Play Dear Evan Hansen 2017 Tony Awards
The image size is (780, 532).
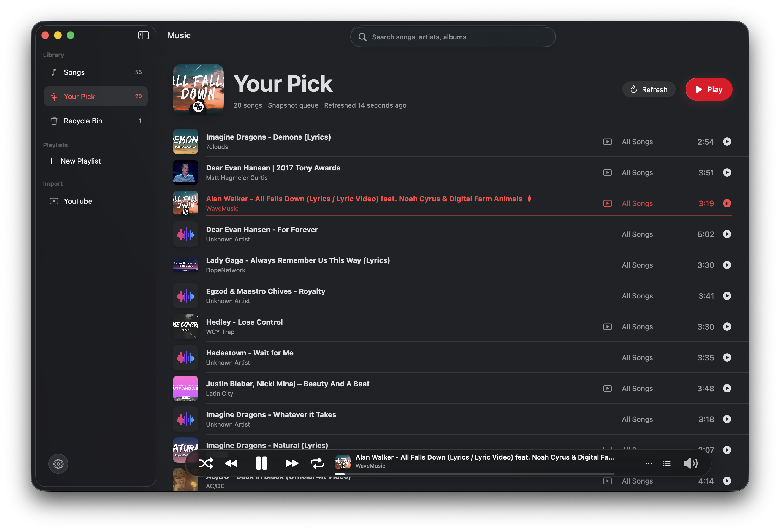tap(727, 173)
